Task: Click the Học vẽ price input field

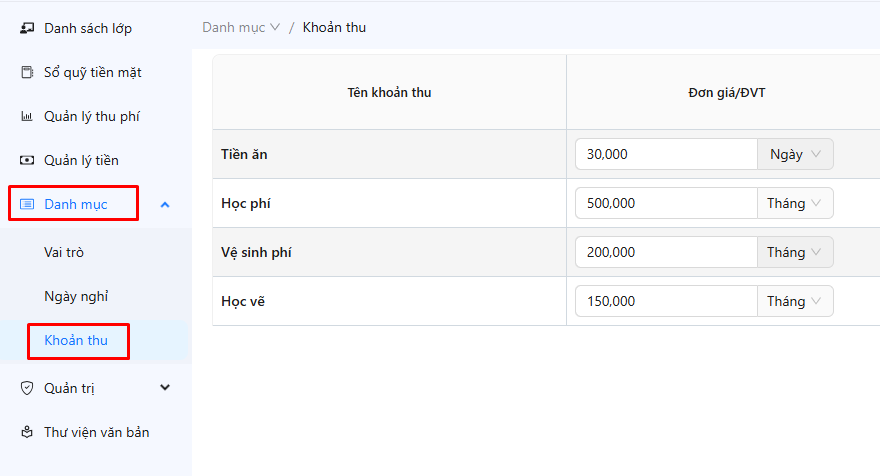Action: tap(666, 301)
